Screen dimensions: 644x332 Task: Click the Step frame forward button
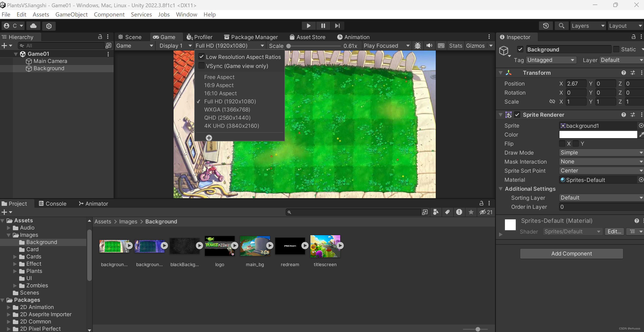337,26
